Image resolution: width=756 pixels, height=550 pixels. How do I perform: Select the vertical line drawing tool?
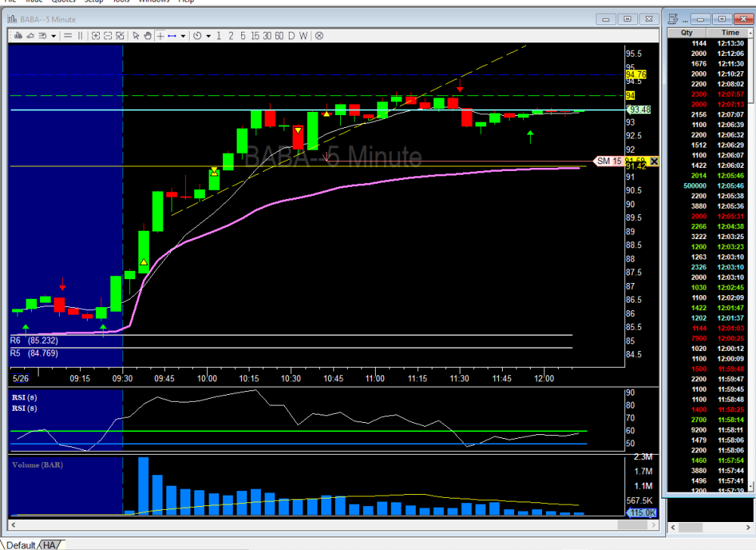pos(80,36)
